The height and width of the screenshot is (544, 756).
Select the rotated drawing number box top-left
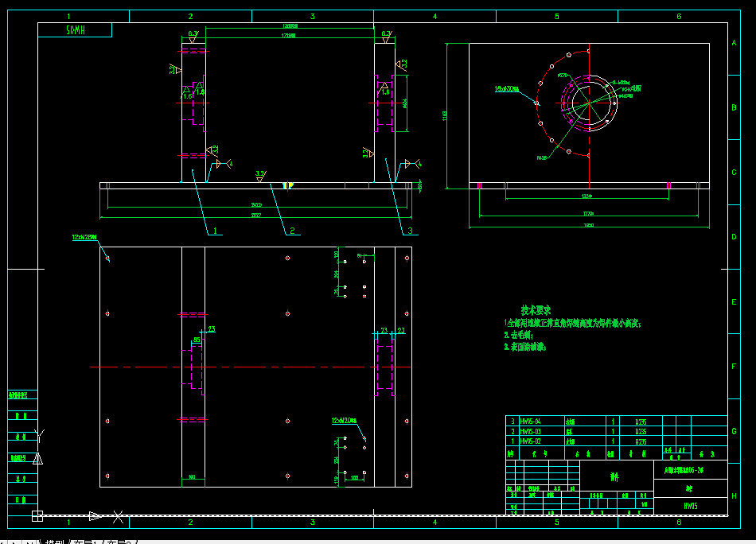coord(76,30)
